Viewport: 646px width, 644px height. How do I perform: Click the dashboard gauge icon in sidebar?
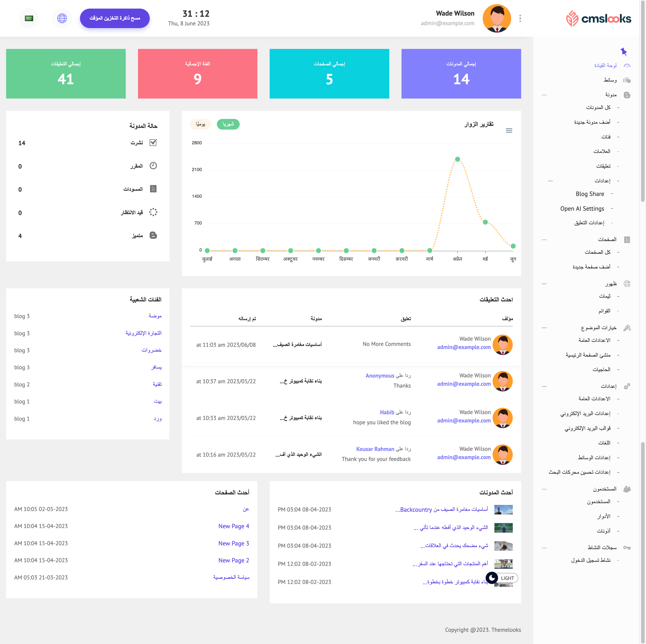pos(627,65)
